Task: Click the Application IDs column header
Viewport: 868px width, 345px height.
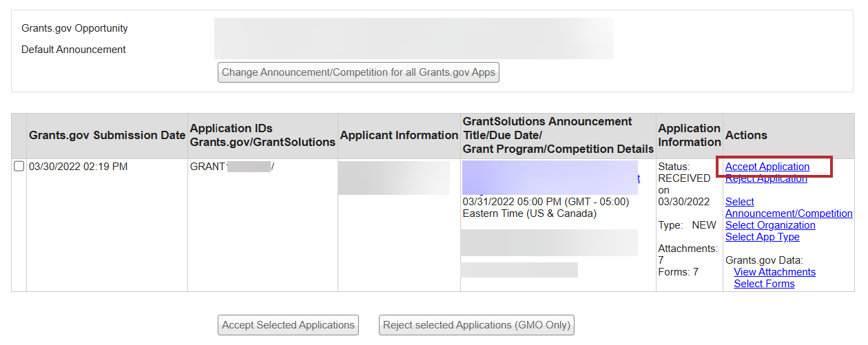Action: click(x=262, y=136)
